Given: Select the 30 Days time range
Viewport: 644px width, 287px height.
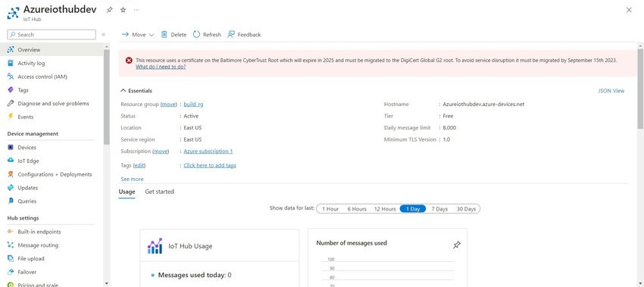Looking at the screenshot, I should [x=466, y=209].
